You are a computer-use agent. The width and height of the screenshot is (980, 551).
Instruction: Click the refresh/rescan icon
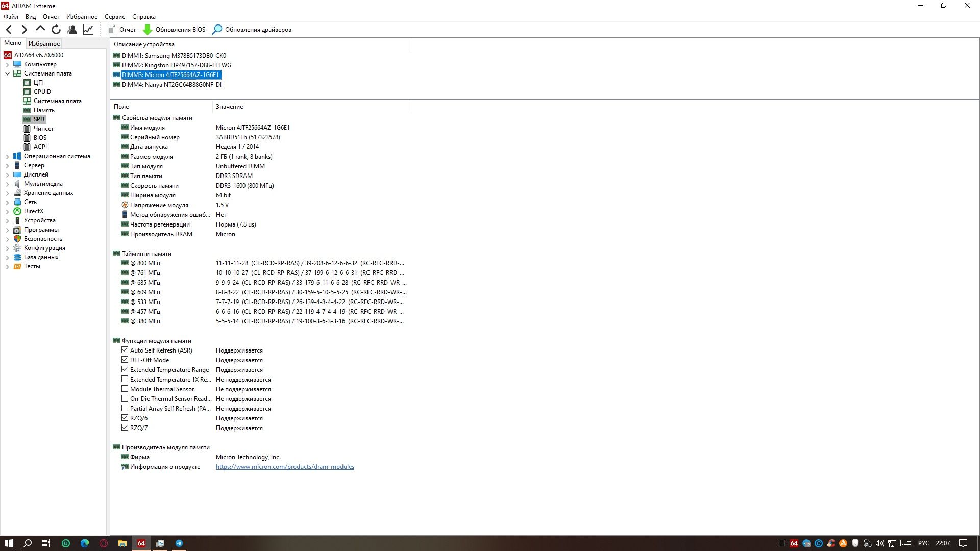coord(57,30)
